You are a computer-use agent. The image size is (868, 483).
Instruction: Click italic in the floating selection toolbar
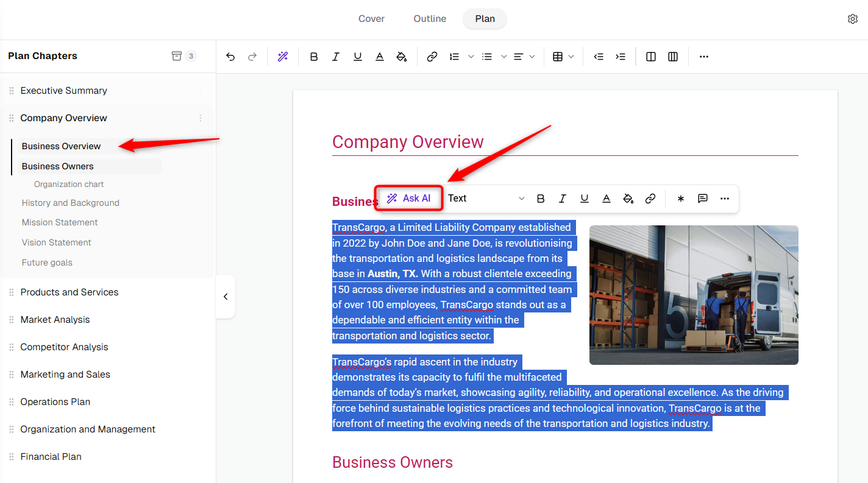coord(563,199)
